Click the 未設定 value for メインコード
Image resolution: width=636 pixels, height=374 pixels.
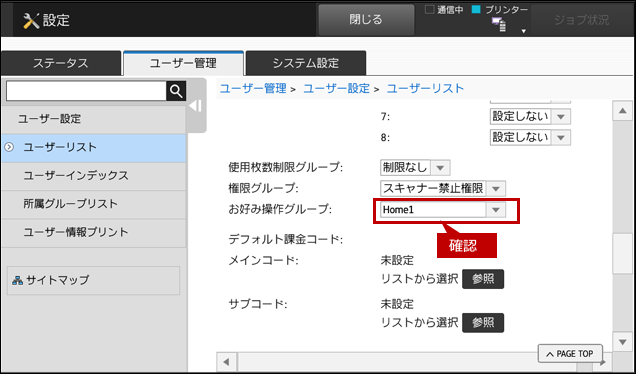point(397,260)
